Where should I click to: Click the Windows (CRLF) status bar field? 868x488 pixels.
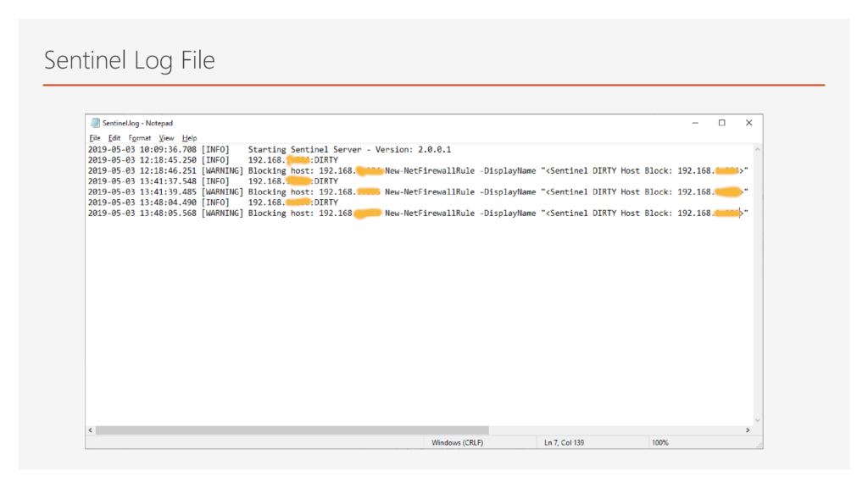(x=458, y=442)
